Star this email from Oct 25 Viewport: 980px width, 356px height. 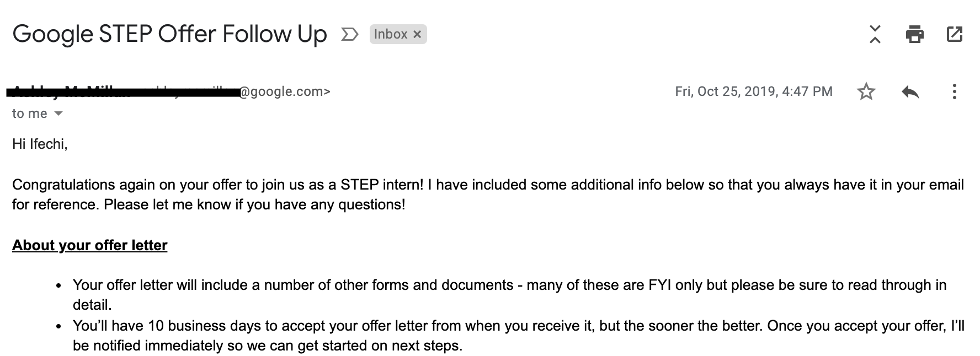pyautogui.click(x=866, y=91)
